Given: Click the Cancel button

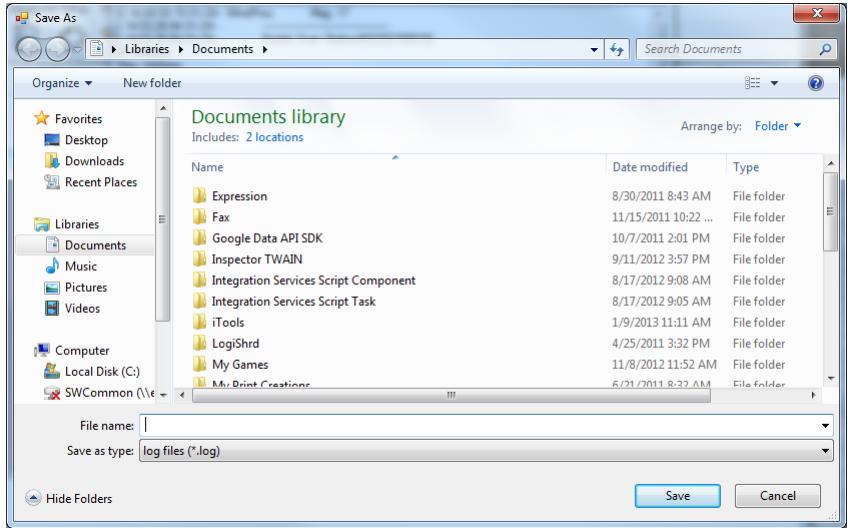Looking at the screenshot, I should pyautogui.click(x=777, y=496).
